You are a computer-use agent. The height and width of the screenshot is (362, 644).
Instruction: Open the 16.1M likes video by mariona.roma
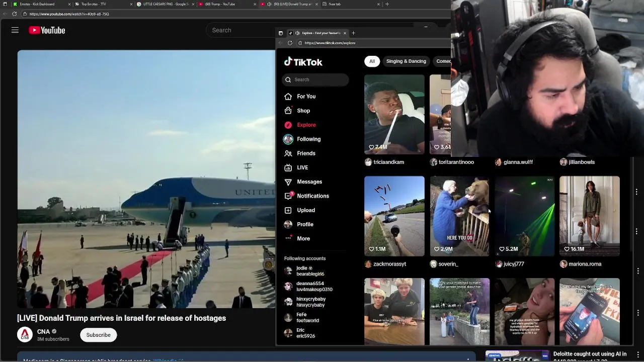click(x=590, y=216)
